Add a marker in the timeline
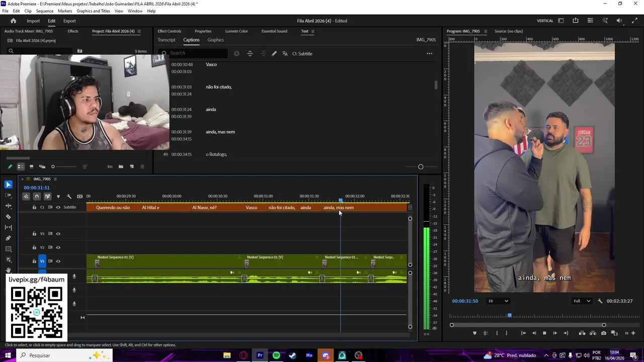 pos(58,197)
